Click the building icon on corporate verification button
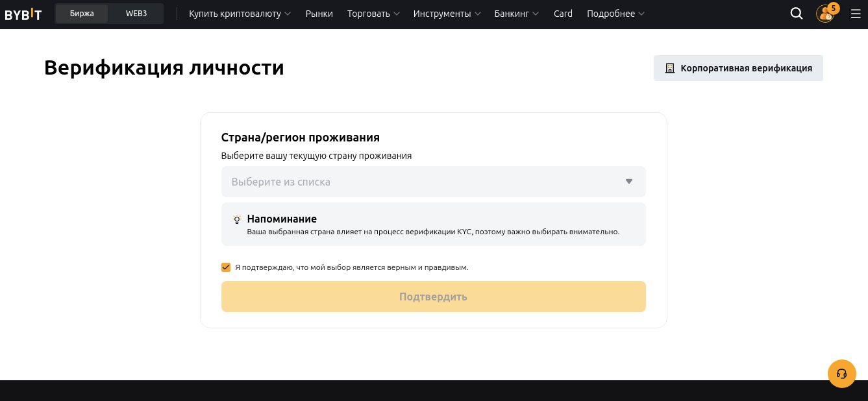 point(669,67)
